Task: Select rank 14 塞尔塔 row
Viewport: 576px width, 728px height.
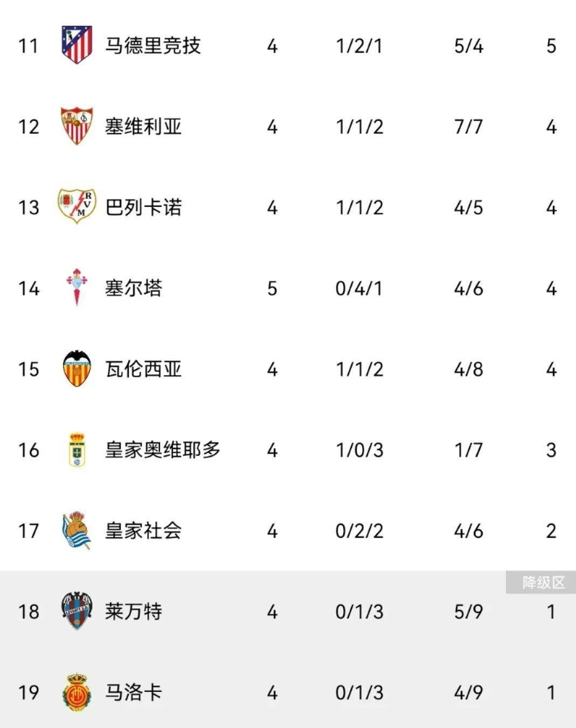Action: [288, 288]
